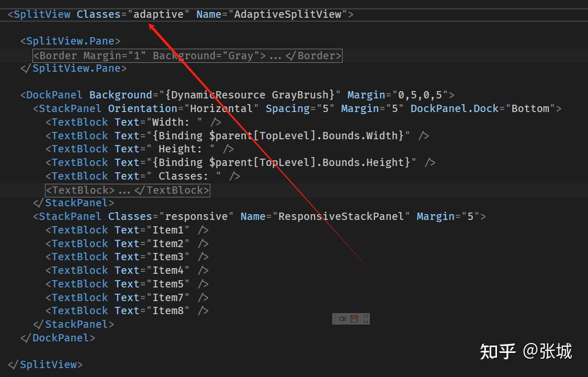Click the "Item2" TextBlock line
The width and height of the screenshot is (588, 377).
(127, 243)
